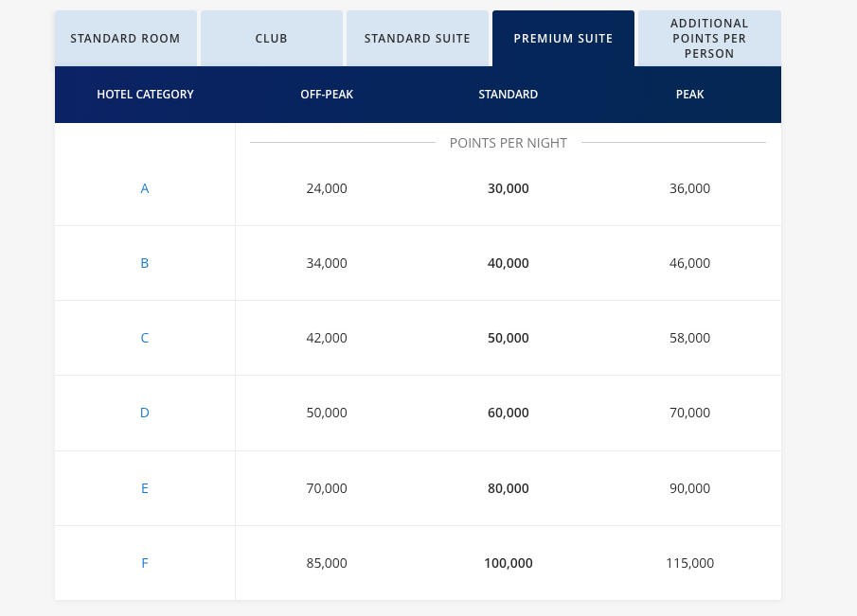Open hotel category A link

(145, 188)
